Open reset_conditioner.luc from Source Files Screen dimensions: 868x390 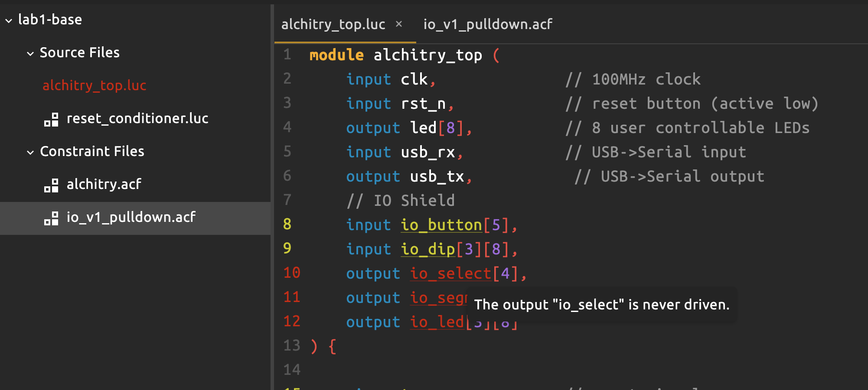pos(137,118)
